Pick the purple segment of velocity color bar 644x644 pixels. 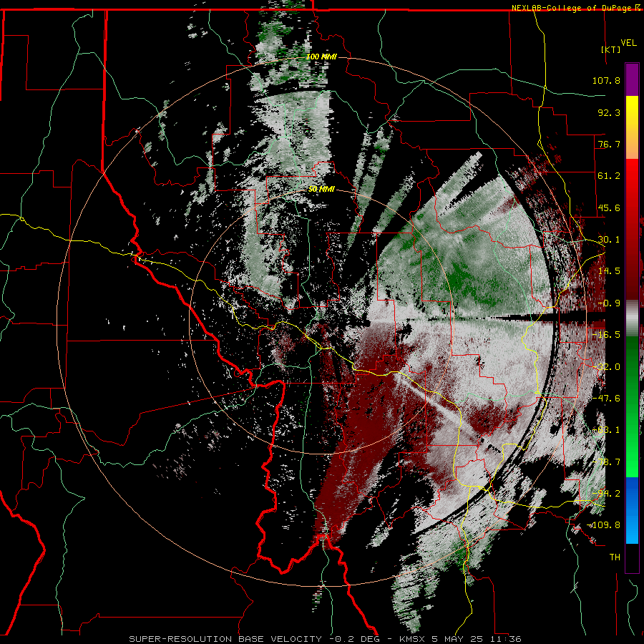coord(632,79)
